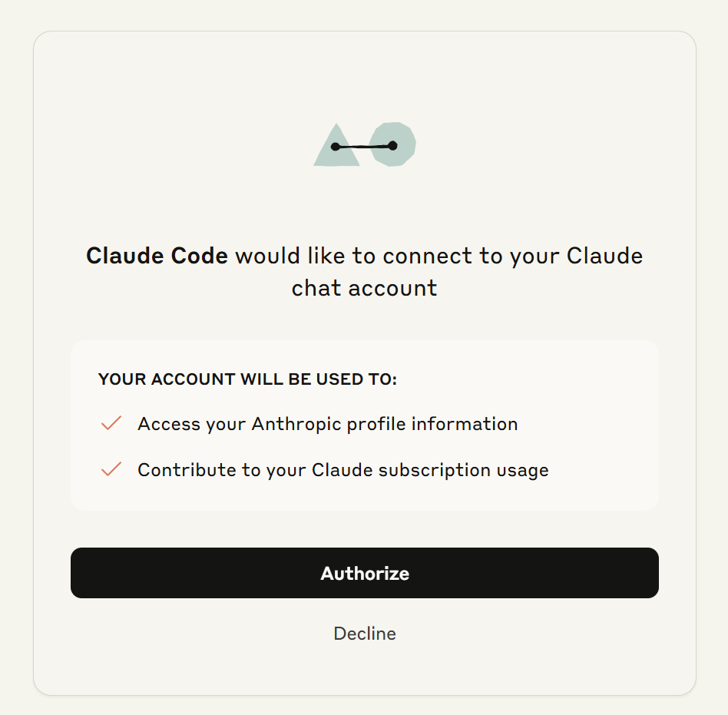The image size is (728, 715).
Task: Click the word 'Contribute' in the permissions list
Action: (187, 470)
